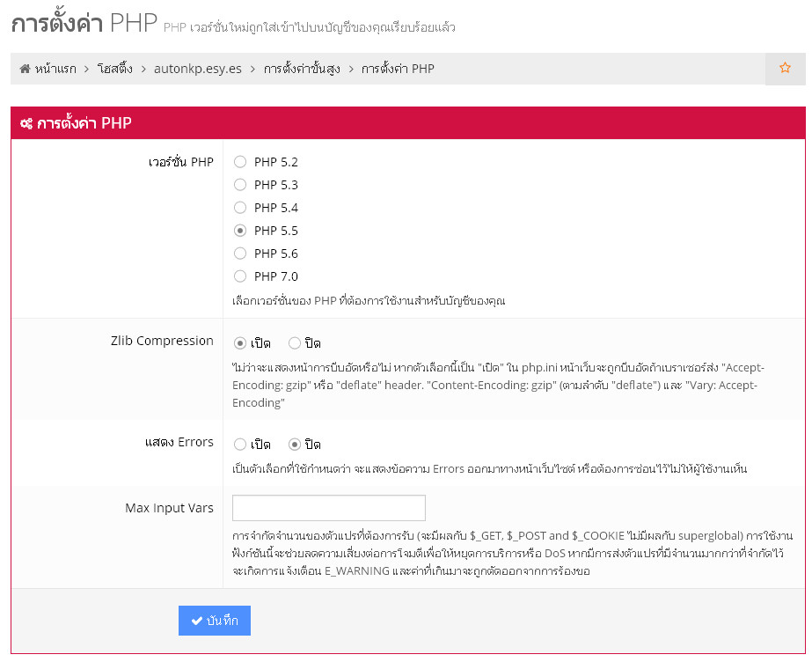Open autonkp.esy.es breadcrumb link
Image resolution: width=812 pixels, height=662 pixels.
(197, 69)
